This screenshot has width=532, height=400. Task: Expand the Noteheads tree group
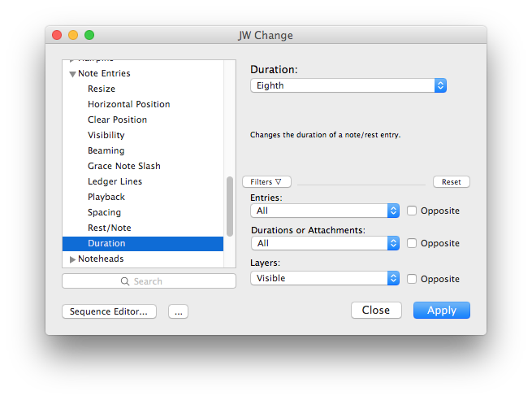pos(72,259)
